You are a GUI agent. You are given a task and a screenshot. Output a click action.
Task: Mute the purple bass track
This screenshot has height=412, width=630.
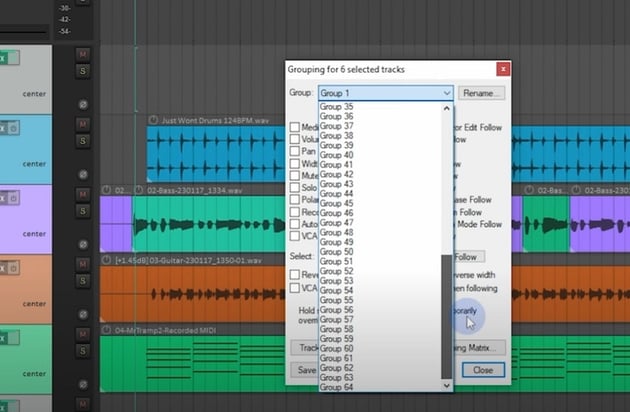pyautogui.click(x=83, y=195)
